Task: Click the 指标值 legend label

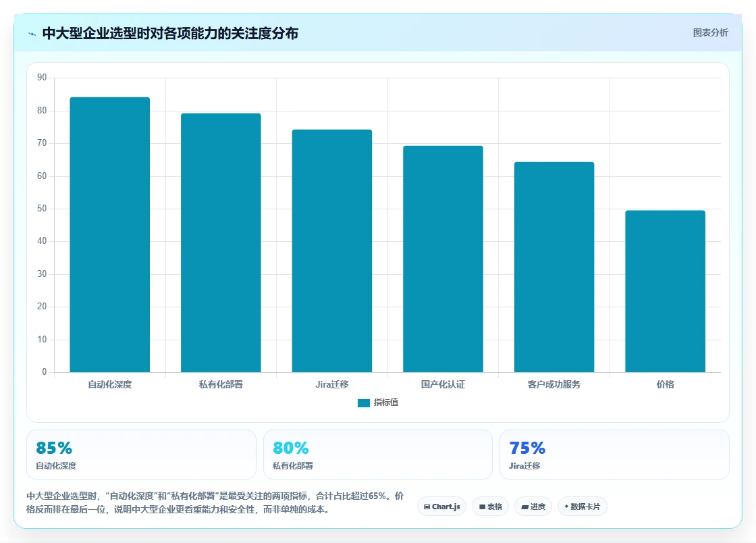Action: [385, 403]
